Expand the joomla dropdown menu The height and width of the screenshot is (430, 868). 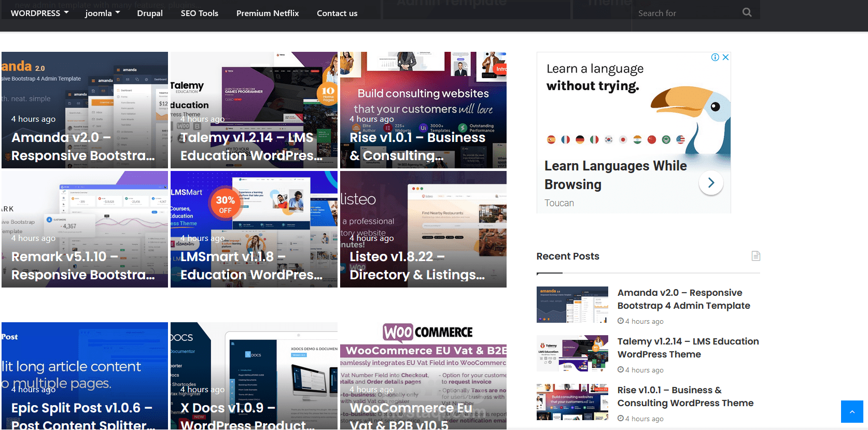point(103,13)
